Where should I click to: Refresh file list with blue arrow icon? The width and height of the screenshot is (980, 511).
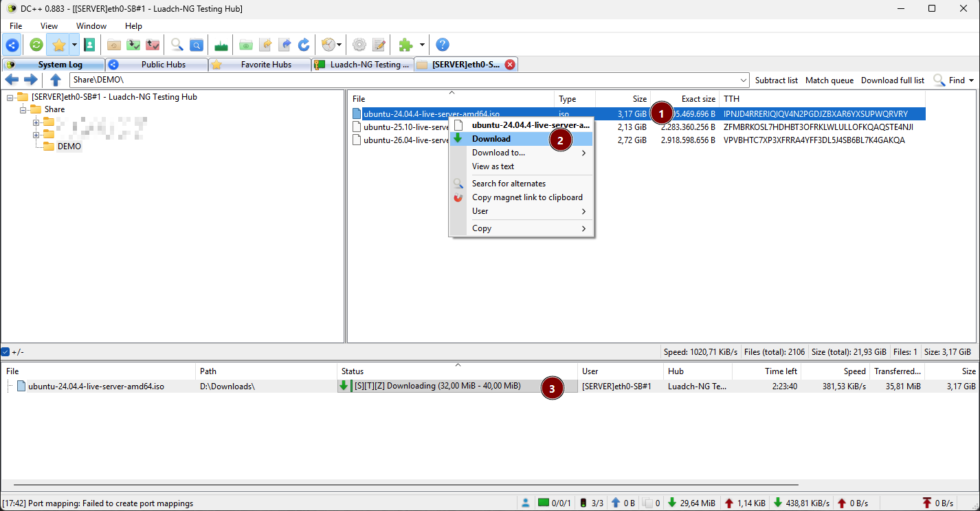(x=304, y=45)
